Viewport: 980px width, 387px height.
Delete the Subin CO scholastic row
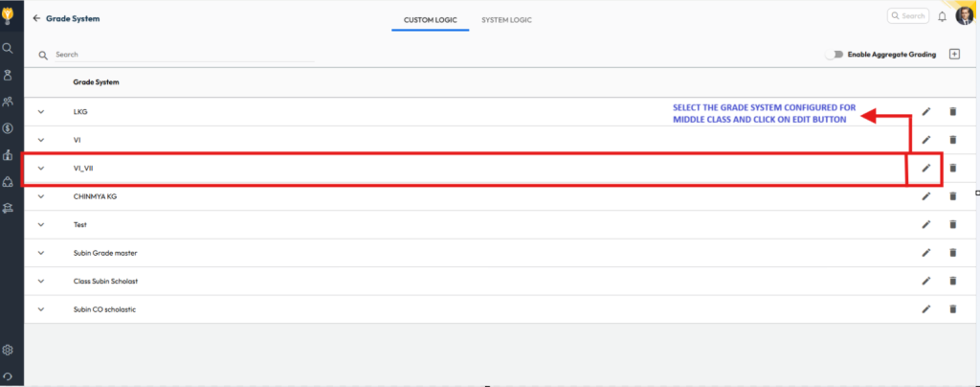pos(952,308)
